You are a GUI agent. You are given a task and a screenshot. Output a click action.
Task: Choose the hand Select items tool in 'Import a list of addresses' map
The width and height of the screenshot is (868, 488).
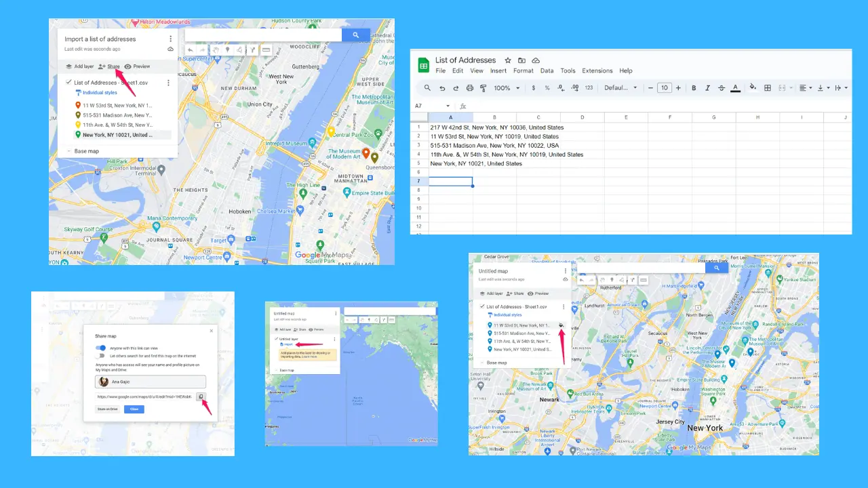tap(216, 50)
